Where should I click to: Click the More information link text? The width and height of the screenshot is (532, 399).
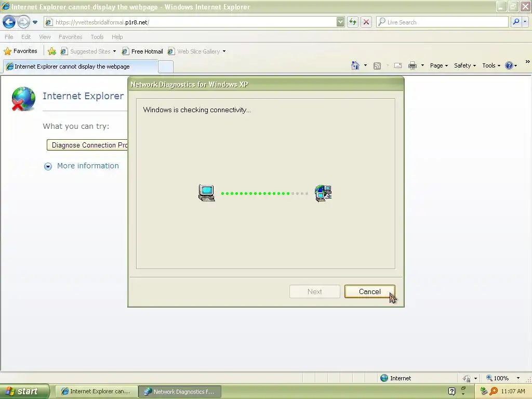(x=88, y=166)
